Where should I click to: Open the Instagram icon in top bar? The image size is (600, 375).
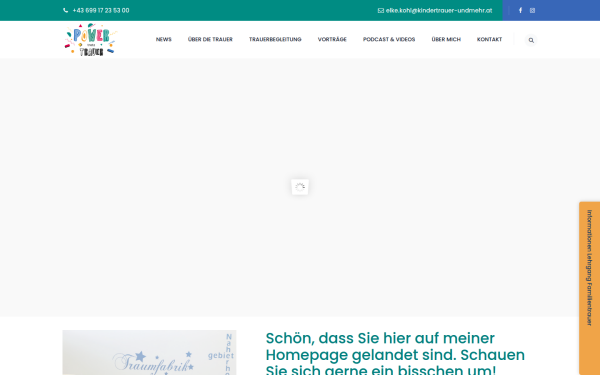tap(532, 10)
